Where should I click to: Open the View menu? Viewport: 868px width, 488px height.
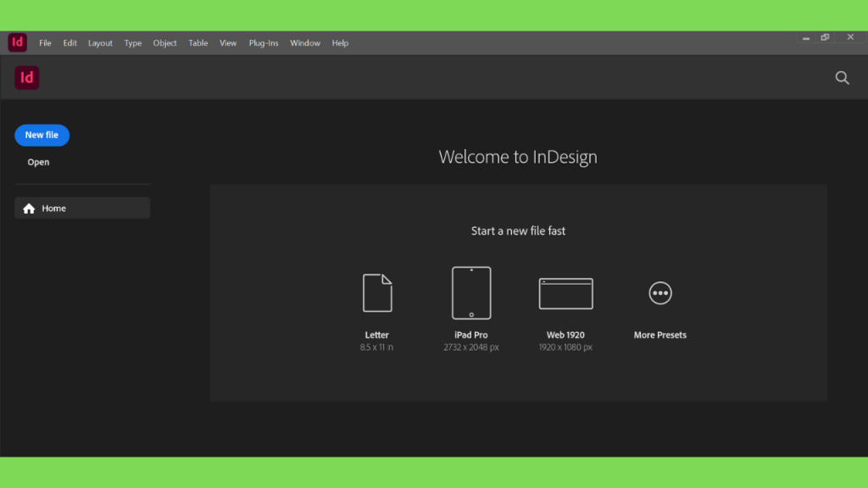pos(228,43)
